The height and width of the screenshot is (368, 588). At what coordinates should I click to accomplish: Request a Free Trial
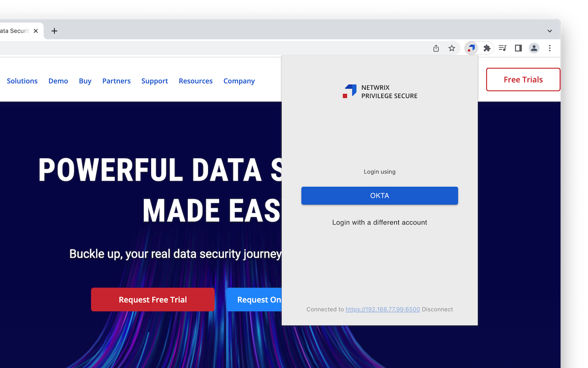153,299
